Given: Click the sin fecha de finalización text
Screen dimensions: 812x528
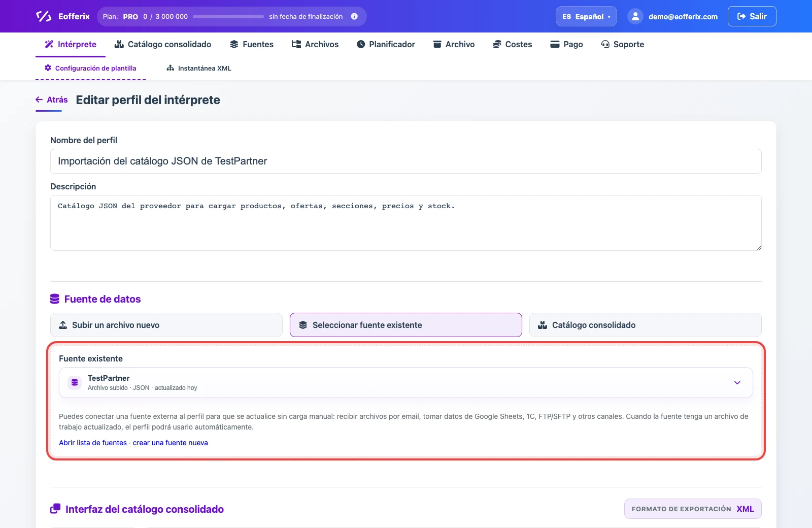Looking at the screenshot, I should [306, 16].
